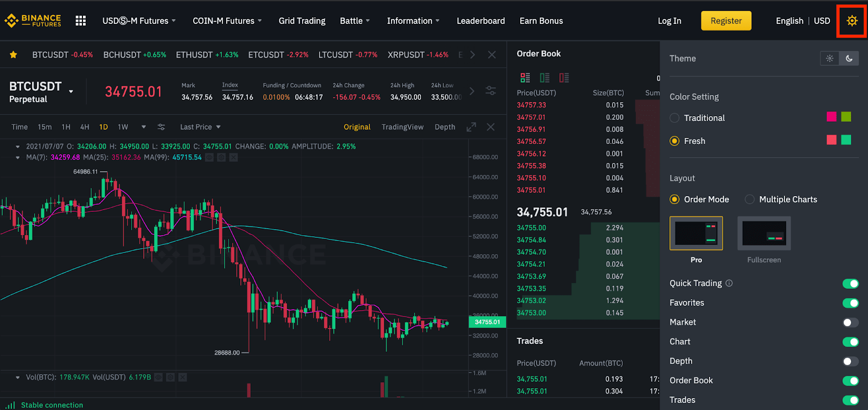Select 15m chart interval
The image size is (868, 410).
tap(44, 127)
